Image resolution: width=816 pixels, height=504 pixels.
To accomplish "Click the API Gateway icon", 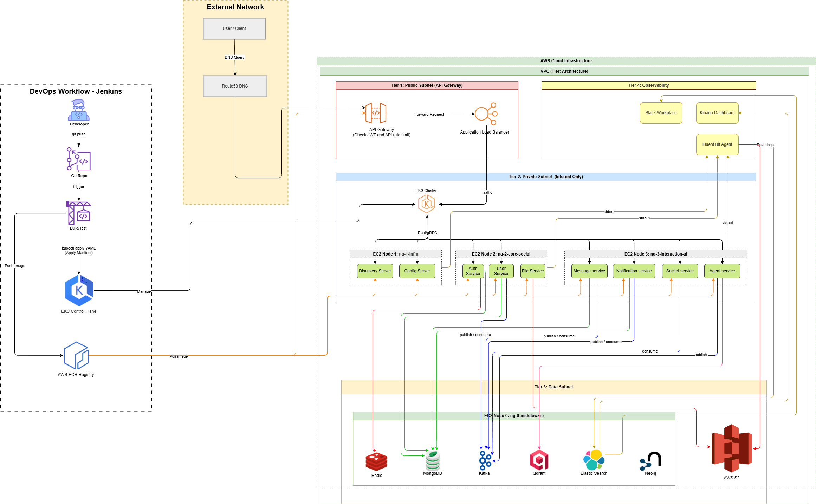I will click(376, 113).
